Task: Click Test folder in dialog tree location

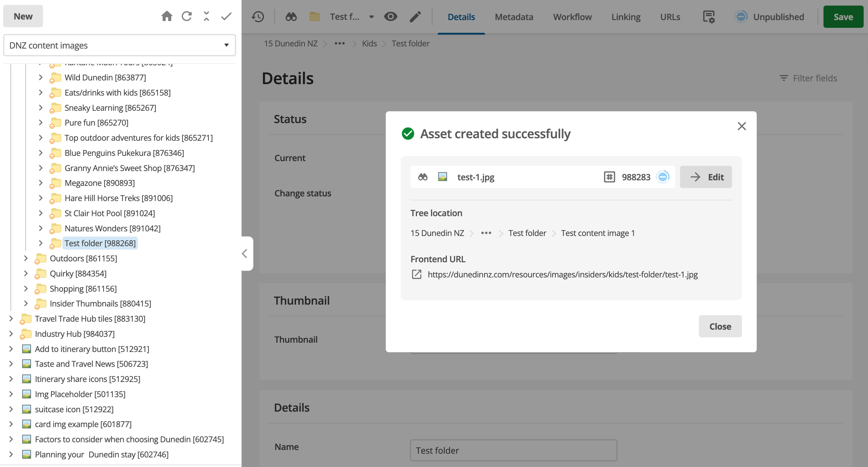Action: pos(527,233)
